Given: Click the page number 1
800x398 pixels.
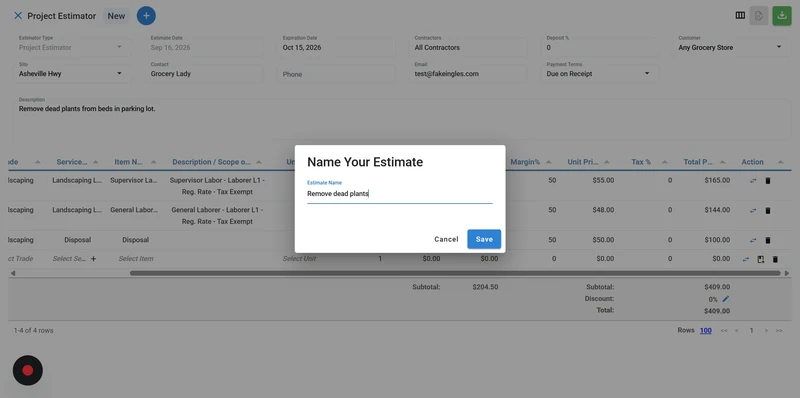Looking at the screenshot, I should tap(752, 331).
